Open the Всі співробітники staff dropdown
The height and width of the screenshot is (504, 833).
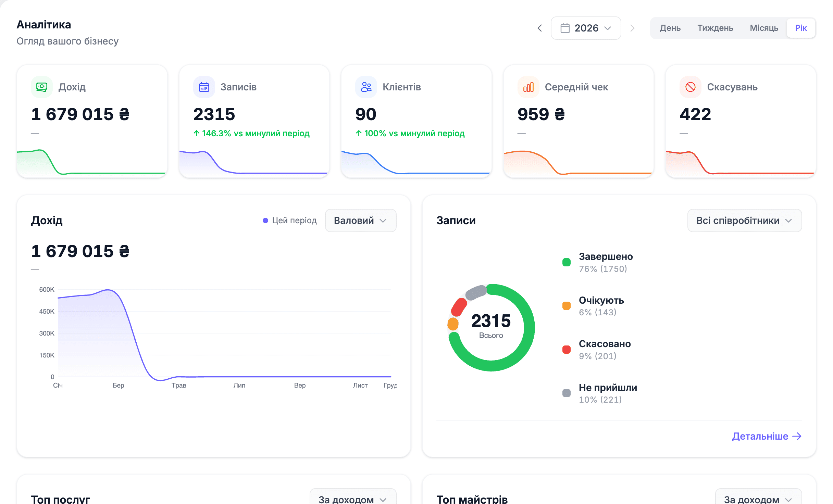click(745, 220)
